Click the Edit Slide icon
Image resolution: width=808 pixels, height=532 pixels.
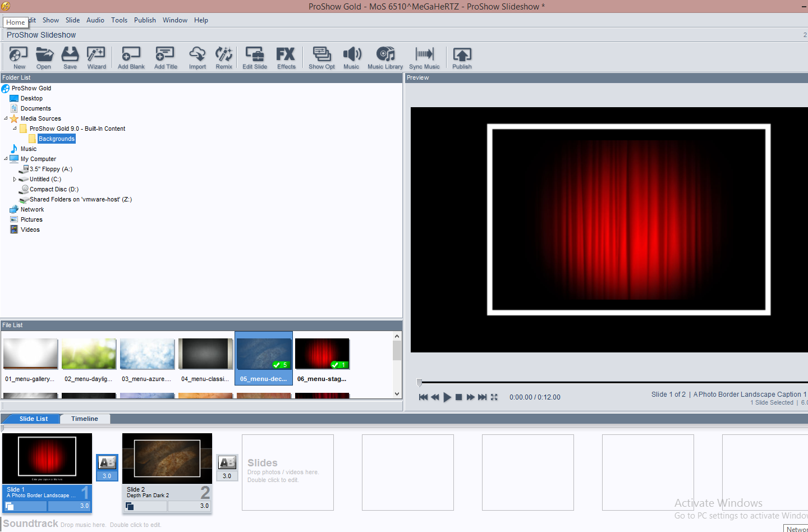pos(254,56)
